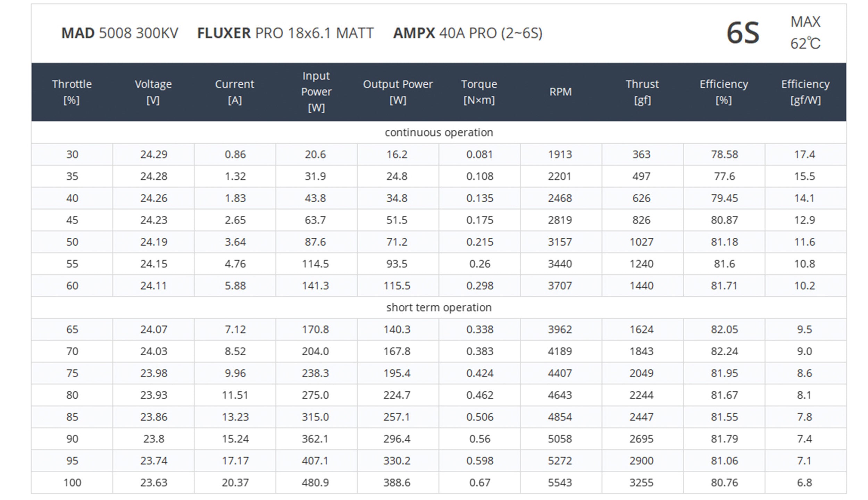Click the Efficiency [gf/W] column header

pos(805,92)
